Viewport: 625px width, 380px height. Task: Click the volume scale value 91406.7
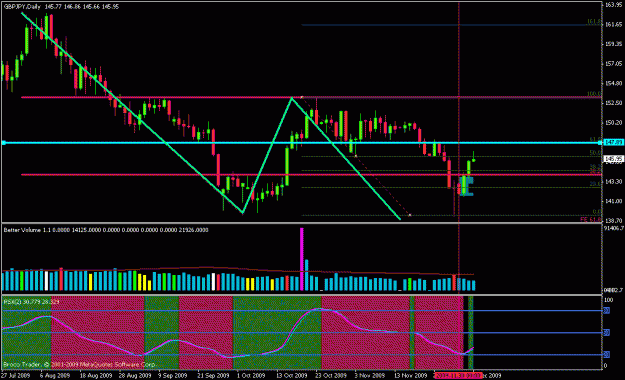pyautogui.click(x=613, y=228)
